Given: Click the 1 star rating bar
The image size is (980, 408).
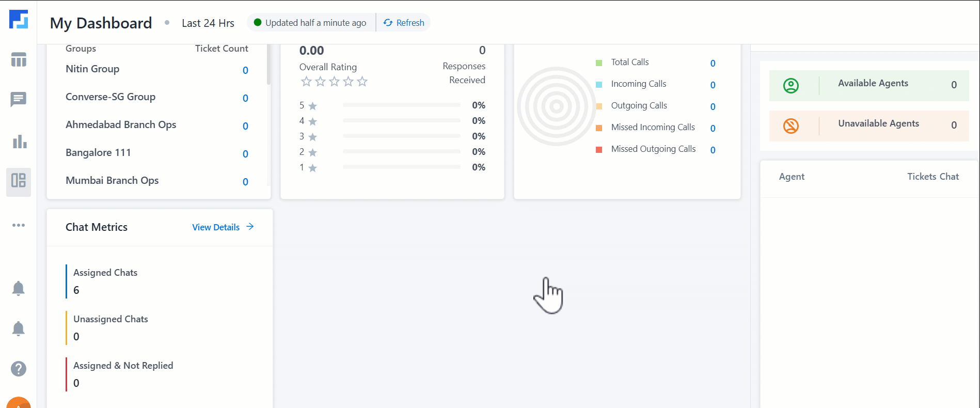Looking at the screenshot, I should [x=401, y=167].
